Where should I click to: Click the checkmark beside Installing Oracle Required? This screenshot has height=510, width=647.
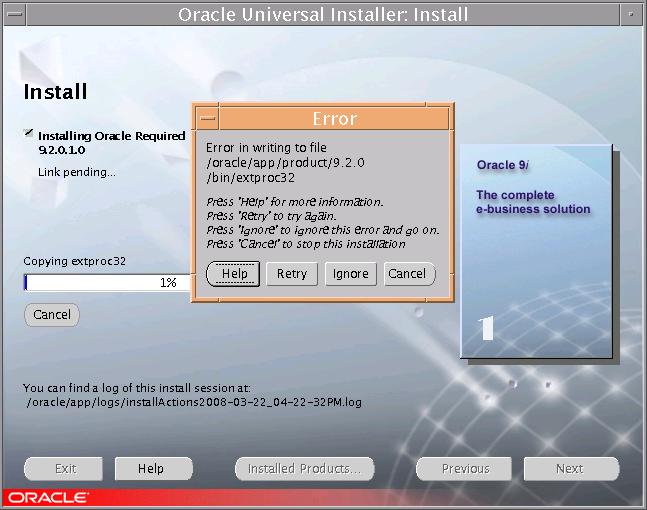click(29, 133)
